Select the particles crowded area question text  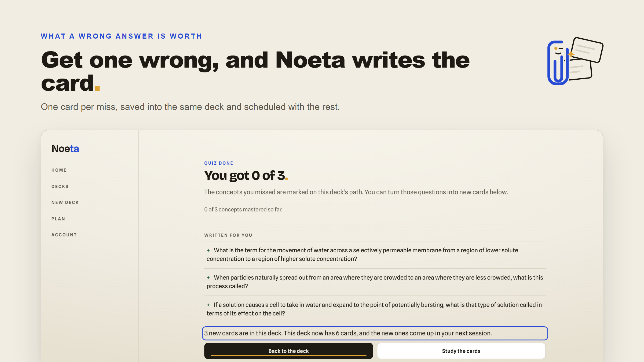[375, 282]
